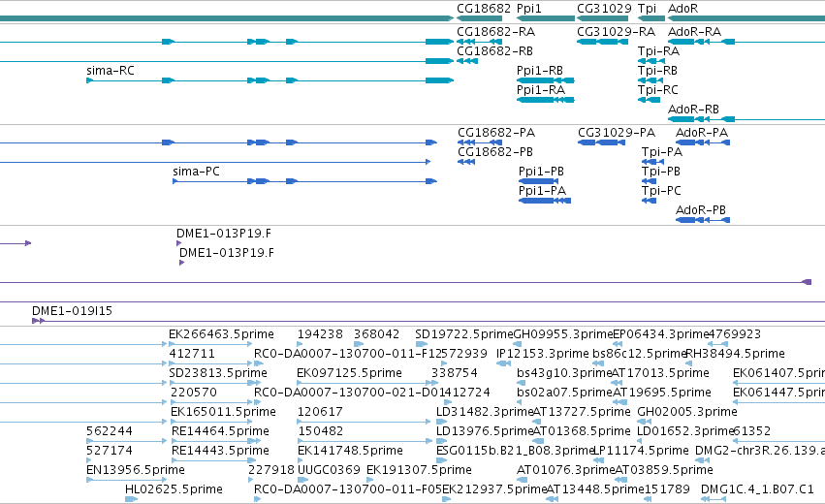
Task: Select the AdoR-PA protein label
Action: (x=702, y=133)
